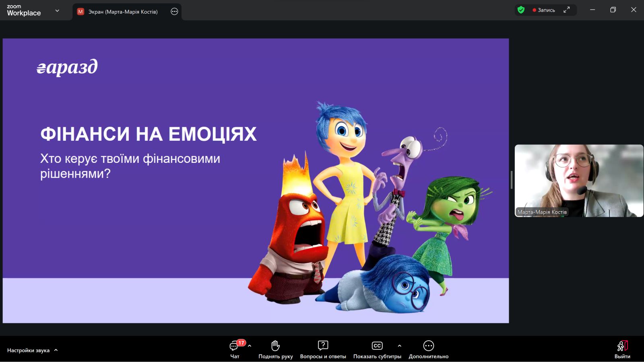Expand the captions options chevron
The image size is (644, 362).
tap(399, 346)
